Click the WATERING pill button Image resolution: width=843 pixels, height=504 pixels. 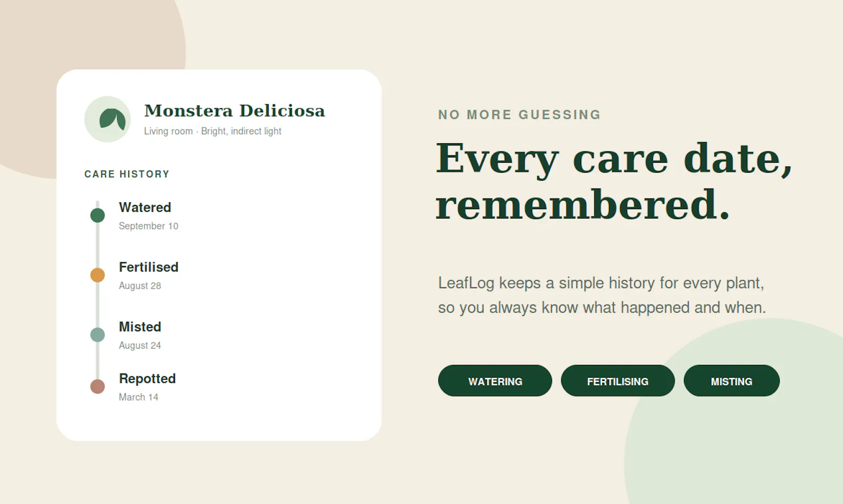coord(495,381)
